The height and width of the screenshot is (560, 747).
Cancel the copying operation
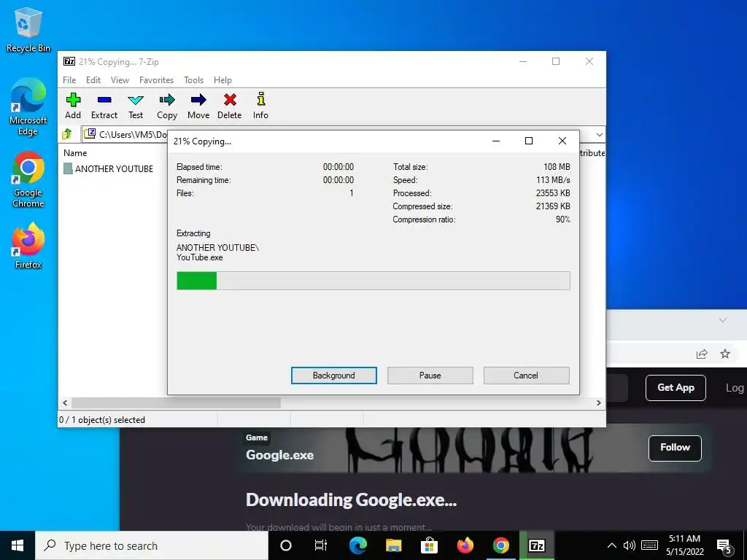[526, 376]
